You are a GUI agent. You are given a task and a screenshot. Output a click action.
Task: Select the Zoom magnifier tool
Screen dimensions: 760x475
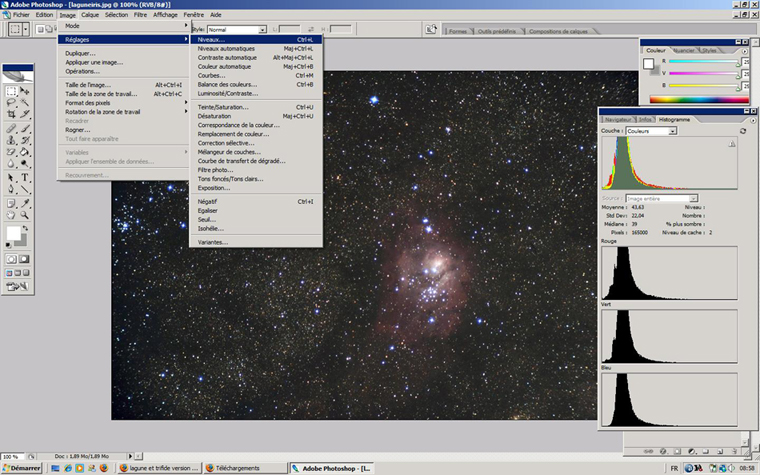pyautogui.click(x=25, y=214)
